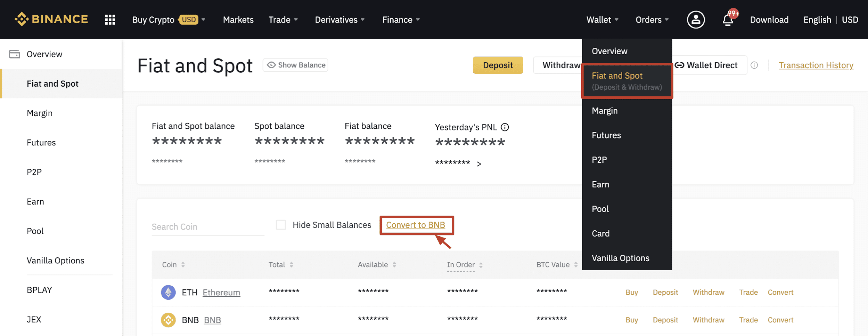Click the Wallet Direct link icon
868x336 pixels.
tap(679, 65)
